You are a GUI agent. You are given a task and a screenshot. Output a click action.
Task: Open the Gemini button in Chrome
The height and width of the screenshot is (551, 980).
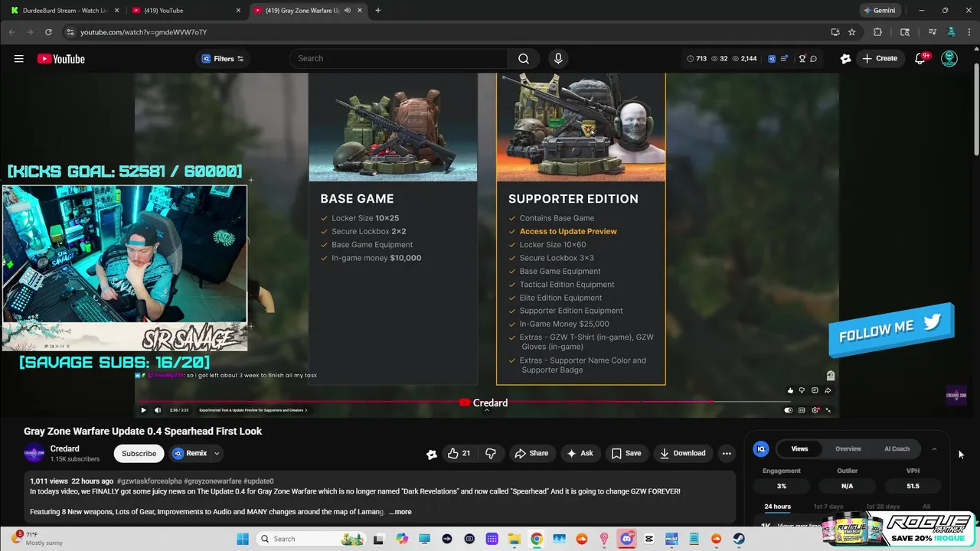tap(879, 11)
